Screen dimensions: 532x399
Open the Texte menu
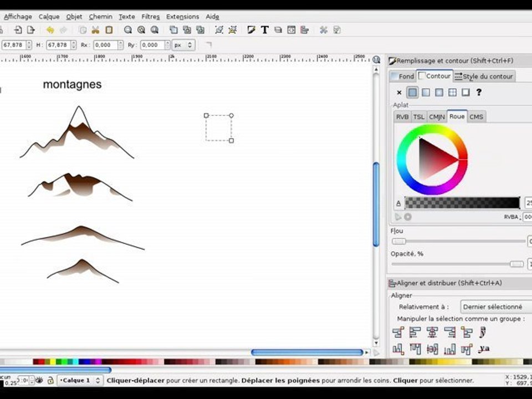[126, 17]
